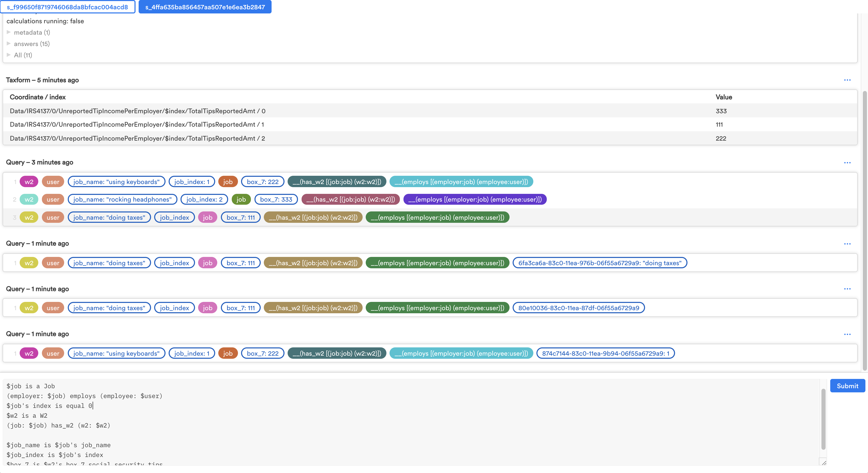Click the 80e10036 UUID pill
This screenshot has width=868, height=473.
[x=578, y=308]
